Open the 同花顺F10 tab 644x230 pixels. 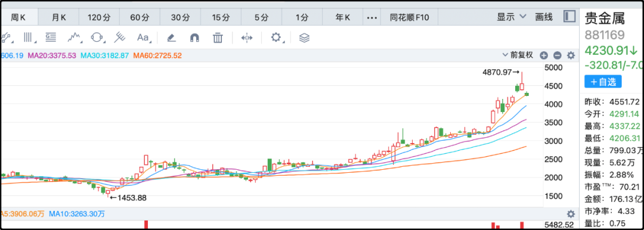[409, 17]
